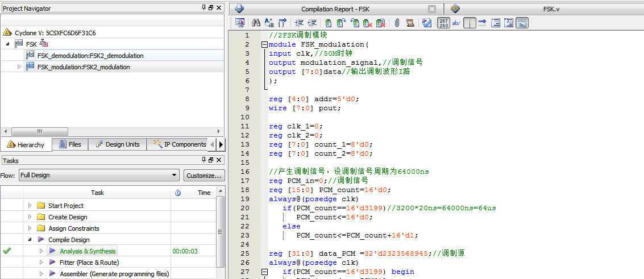Toggle the split editor view button
Image resolution: width=644 pixels, height=279 pixels.
(x=470, y=23)
